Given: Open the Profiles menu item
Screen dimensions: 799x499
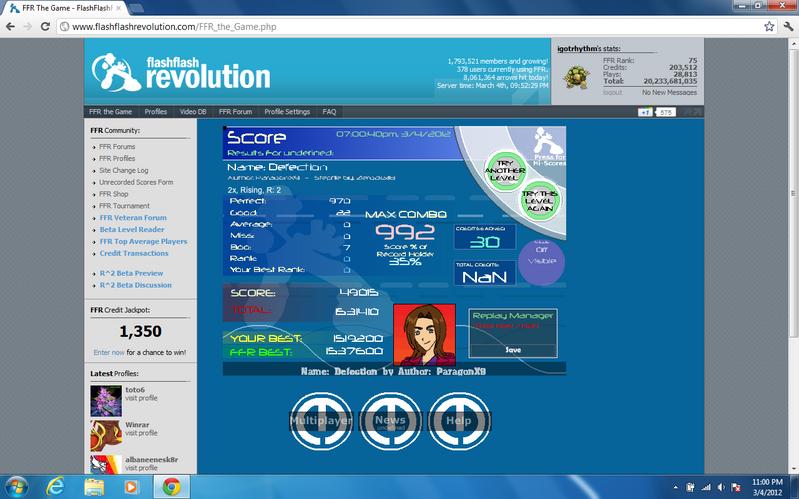Looking at the screenshot, I should point(155,112).
